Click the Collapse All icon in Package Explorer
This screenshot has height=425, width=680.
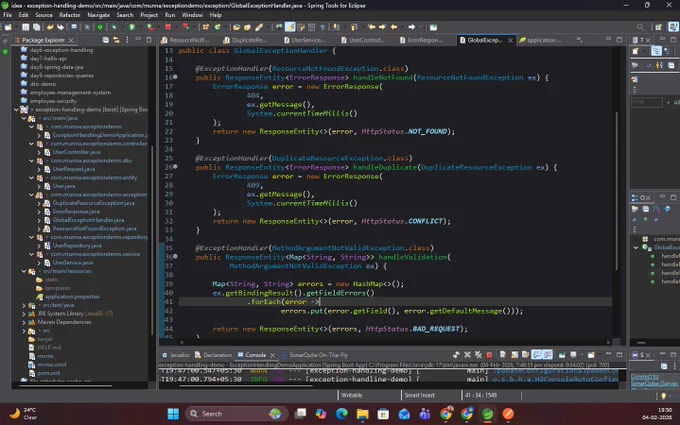point(106,40)
